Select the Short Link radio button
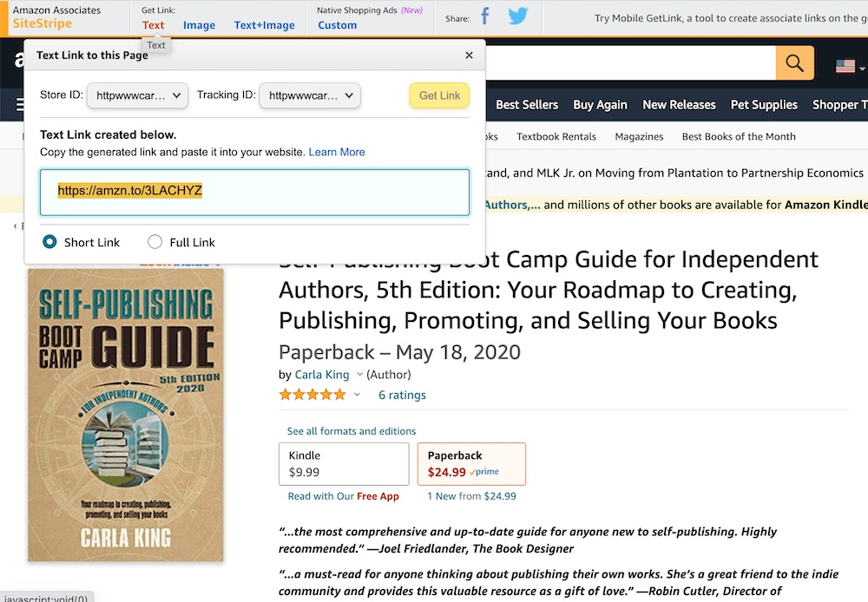The width and height of the screenshot is (868, 602). (x=50, y=242)
